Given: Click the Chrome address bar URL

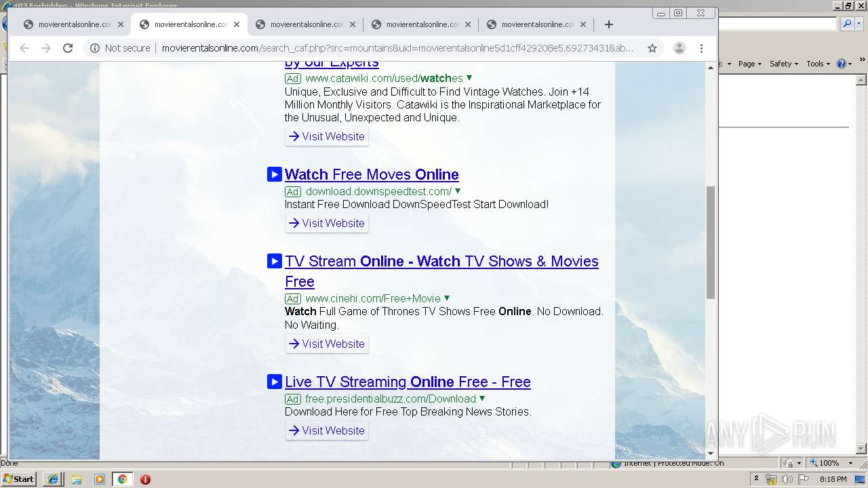Looking at the screenshot, I should (398, 48).
